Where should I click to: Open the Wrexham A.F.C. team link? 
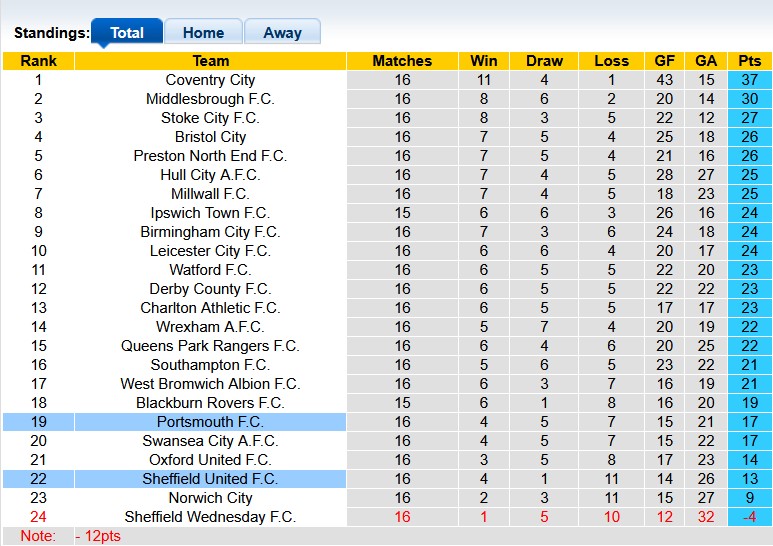pyautogui.click(x=210, y=327)
